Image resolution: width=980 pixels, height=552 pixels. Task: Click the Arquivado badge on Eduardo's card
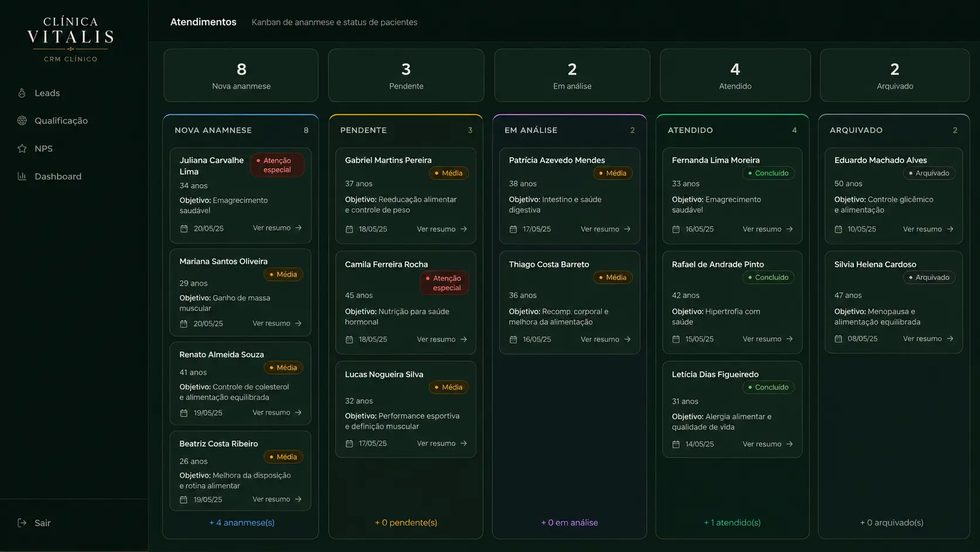click(x=929, y=173)
